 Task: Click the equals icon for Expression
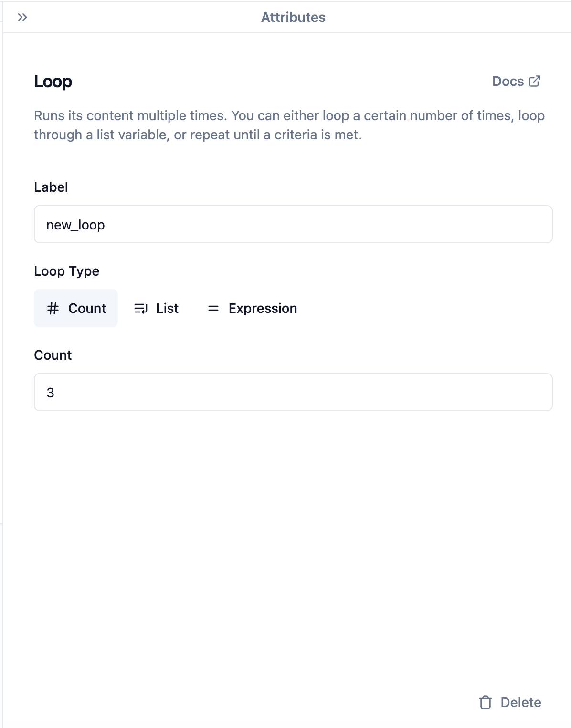click(213, 308)
